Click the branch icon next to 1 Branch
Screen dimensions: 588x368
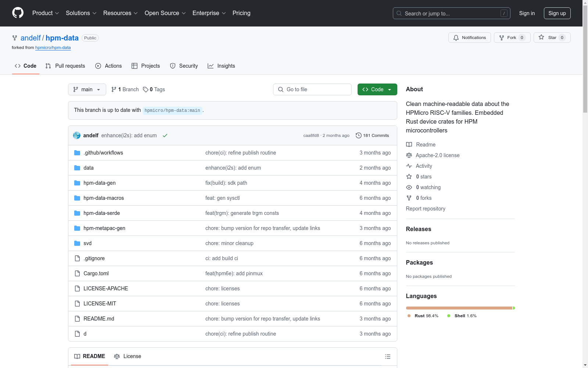pos(114,89)
